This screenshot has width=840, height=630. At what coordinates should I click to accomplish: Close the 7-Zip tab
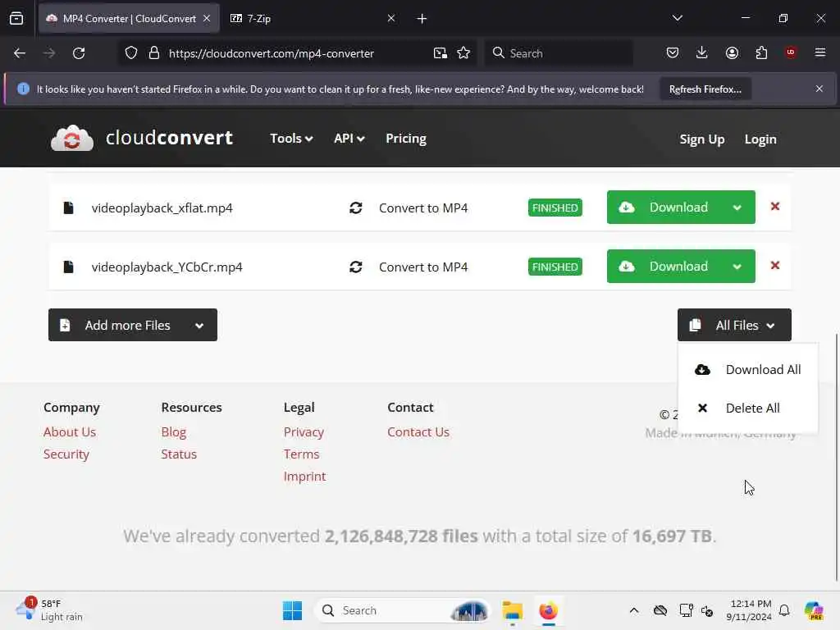tap(391, 18)
